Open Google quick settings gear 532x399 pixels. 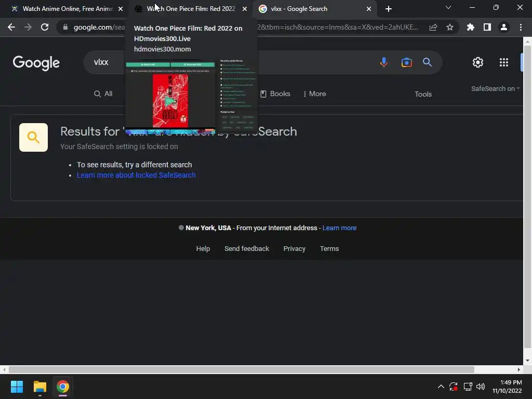478,62
